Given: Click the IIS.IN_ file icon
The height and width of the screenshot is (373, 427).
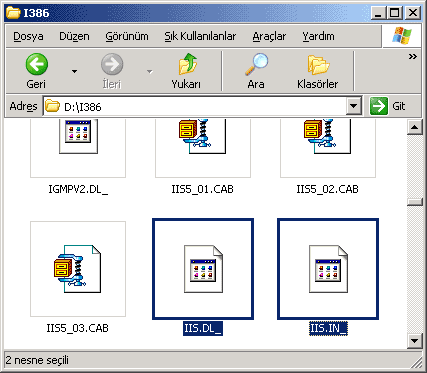Looking at the screenshot, I should (x=328, y=269).
